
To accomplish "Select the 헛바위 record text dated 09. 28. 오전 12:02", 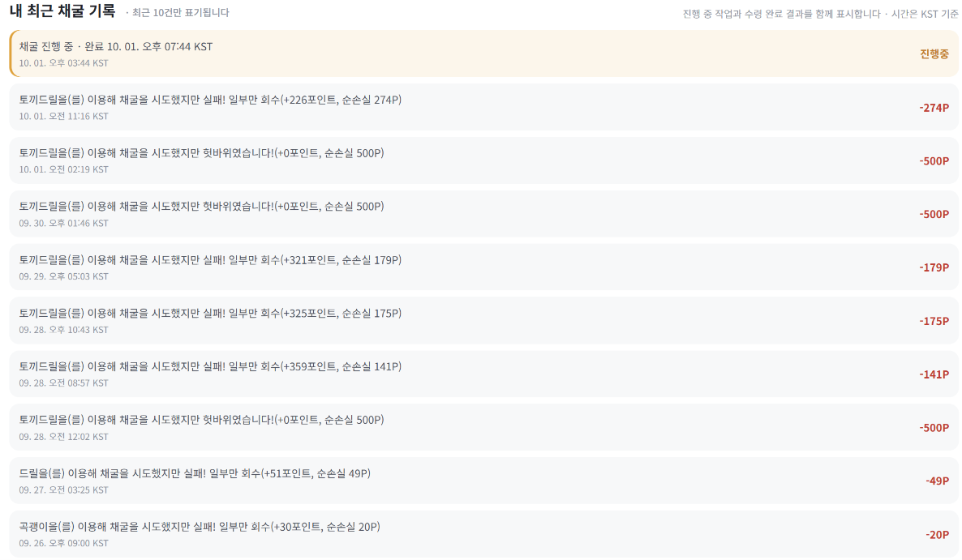I will click(202, 420).
